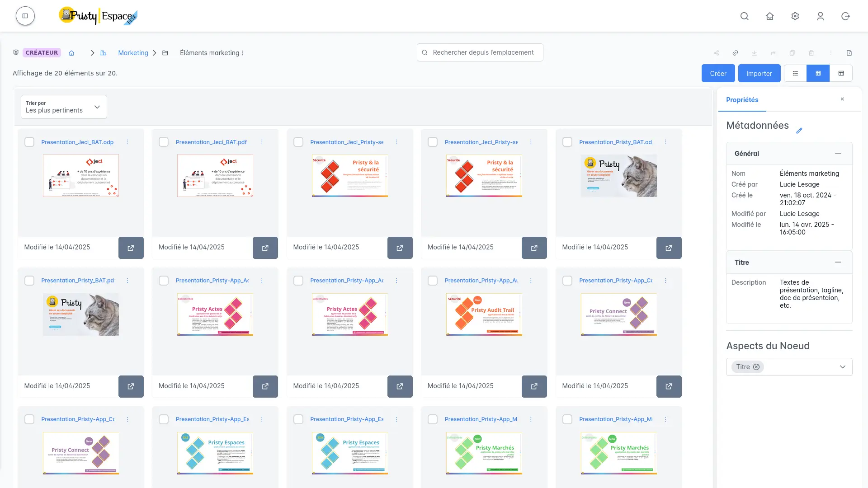Image resolution: width=868 pixels, height=488 pixels.
Task: Click Pristy cat thumbnail of Presentation_Pristy_BAT.pdf
Action: pos(81,314)
